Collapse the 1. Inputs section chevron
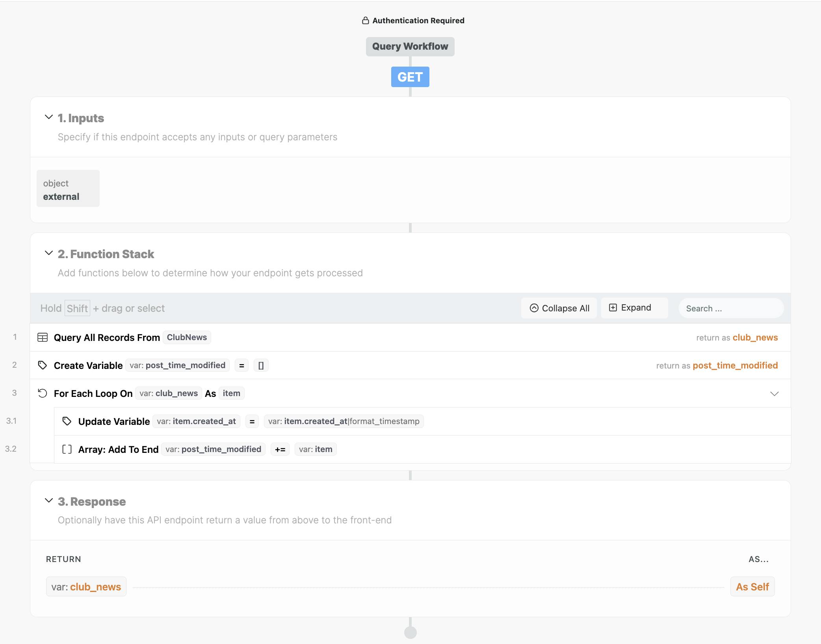The image size is (821, 644). pyautogui.click(x=49, y=117)
